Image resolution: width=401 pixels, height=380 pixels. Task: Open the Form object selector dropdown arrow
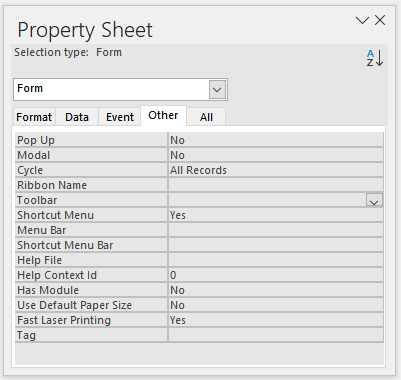coord(217,89)
